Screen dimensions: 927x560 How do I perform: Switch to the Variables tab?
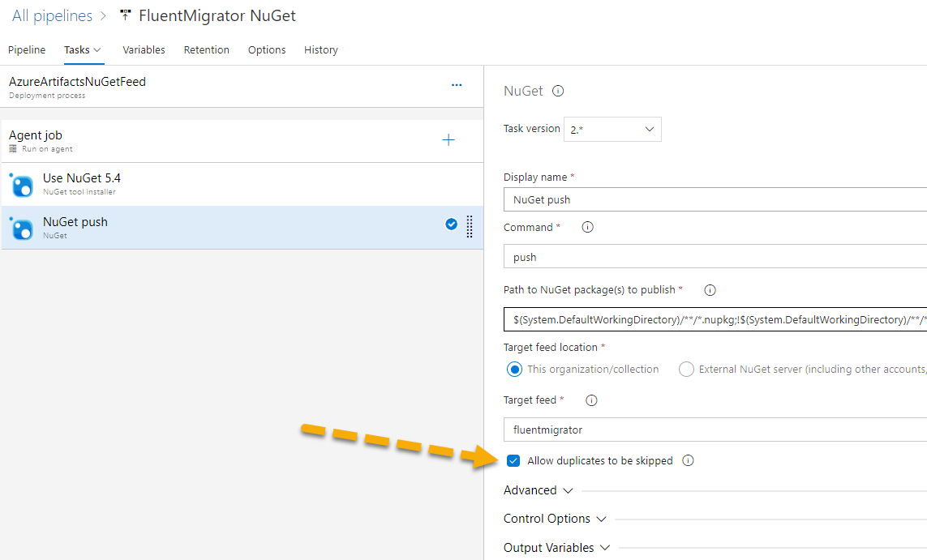pyautogui.click(x=144, y=49)
